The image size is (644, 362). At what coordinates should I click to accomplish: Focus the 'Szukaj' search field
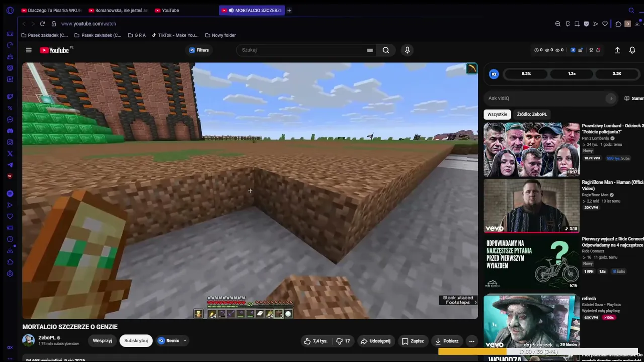302,50
